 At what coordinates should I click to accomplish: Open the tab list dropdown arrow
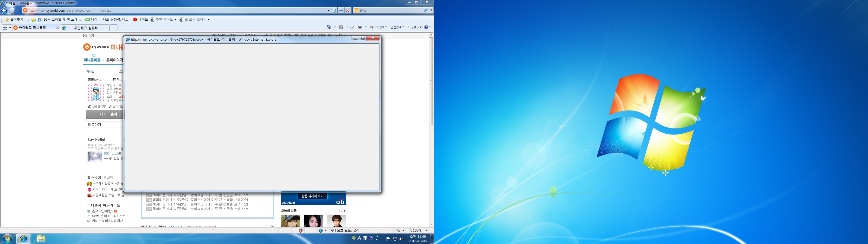(x=10, y=28)
